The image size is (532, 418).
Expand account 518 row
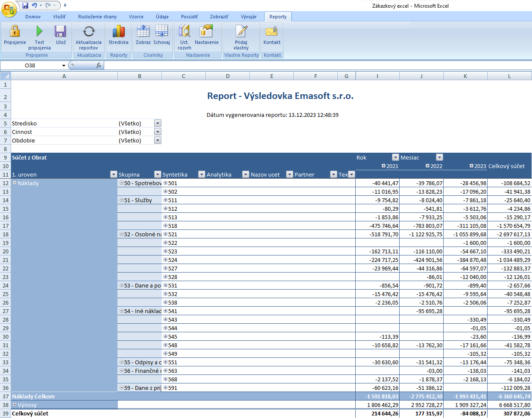(x=166, y=226)
